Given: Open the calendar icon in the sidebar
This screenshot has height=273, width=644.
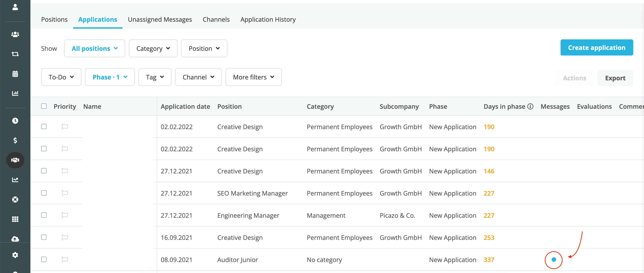Looking at the screenshot, I should (x=15, y=74).
